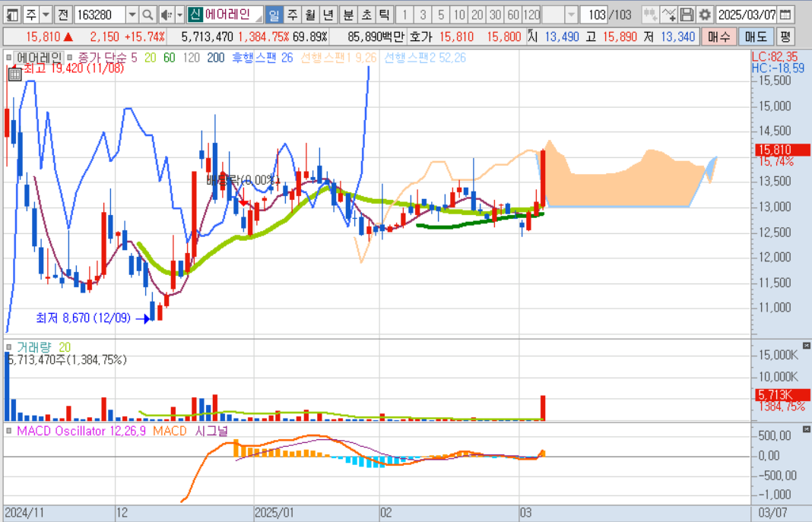
Task: Click the MACD Oscillator 12,26,9 label
Action: (x=81, y=430)
